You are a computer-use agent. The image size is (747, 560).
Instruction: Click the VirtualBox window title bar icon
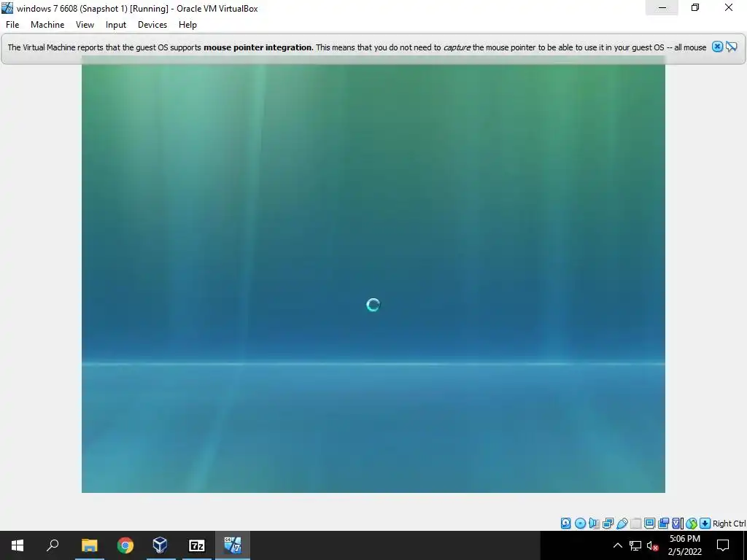(x=7, y=8)
